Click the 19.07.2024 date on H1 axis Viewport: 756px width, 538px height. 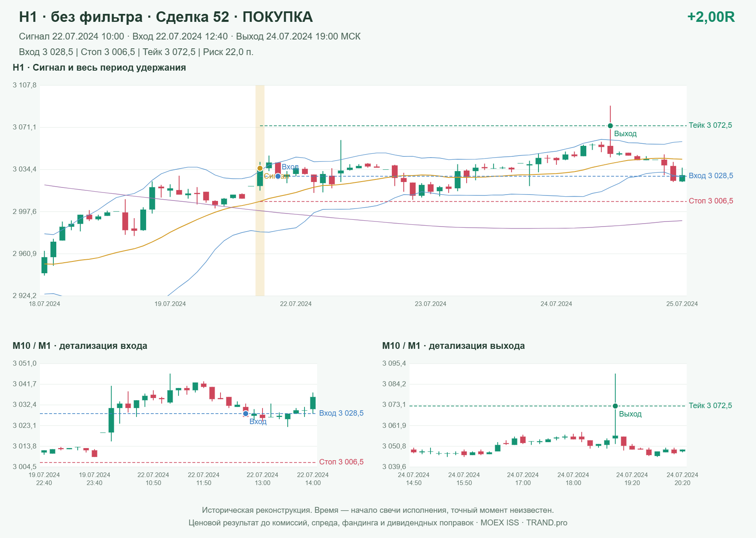tap(170, 304)
